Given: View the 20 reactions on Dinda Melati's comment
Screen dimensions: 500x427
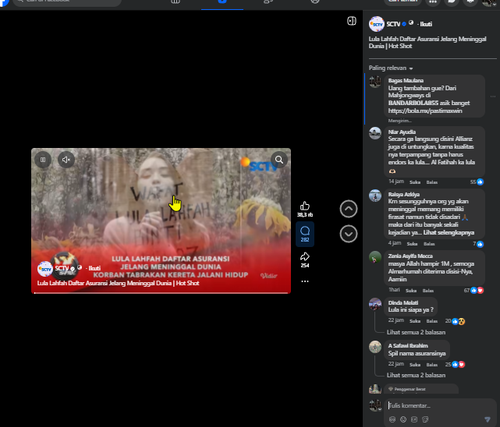Looking at the screenshot, I should click(x=455, y=321).
